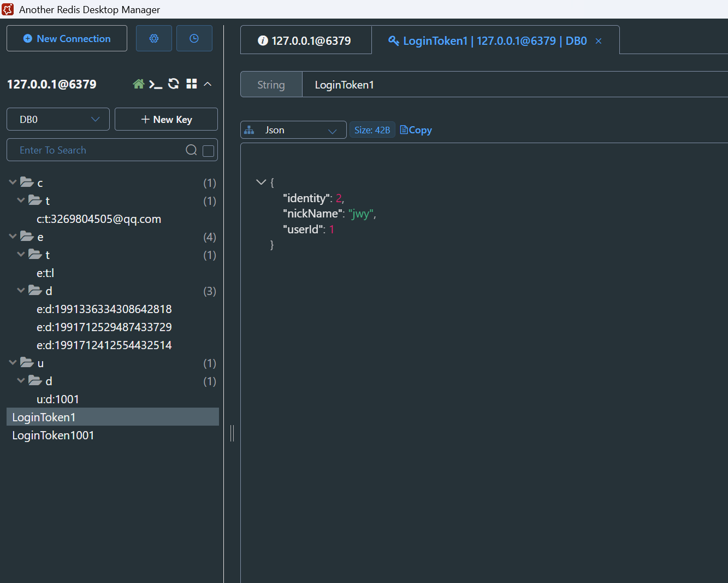Open the Json format viewer dropdown
This screenshot has height=583, width=728.
(x=293, y=130)
